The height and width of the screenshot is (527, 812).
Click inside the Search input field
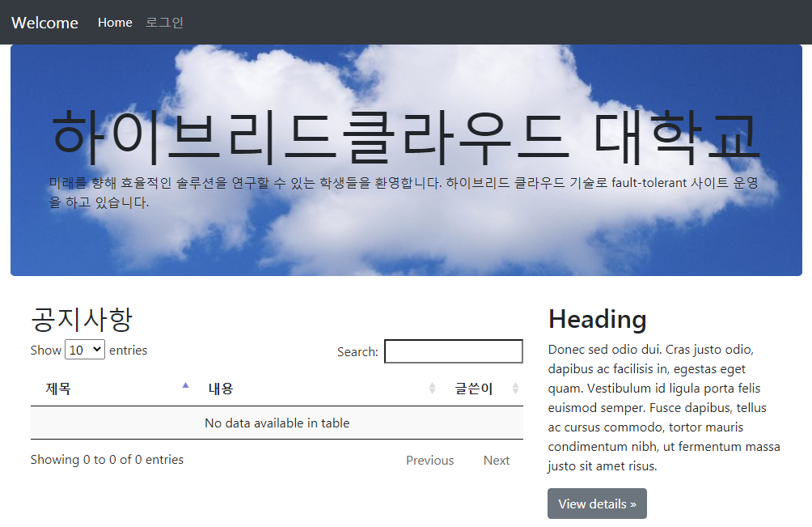tap(453, 351)
